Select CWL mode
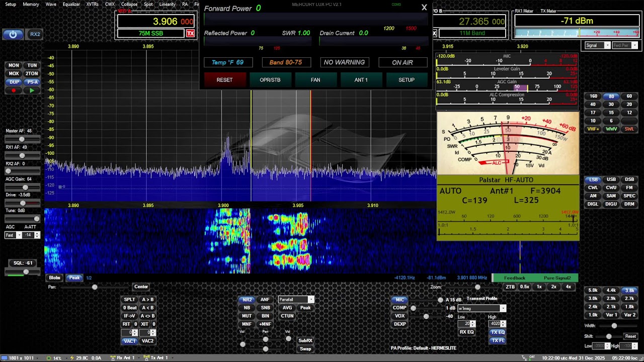 [x=593, y=188]
